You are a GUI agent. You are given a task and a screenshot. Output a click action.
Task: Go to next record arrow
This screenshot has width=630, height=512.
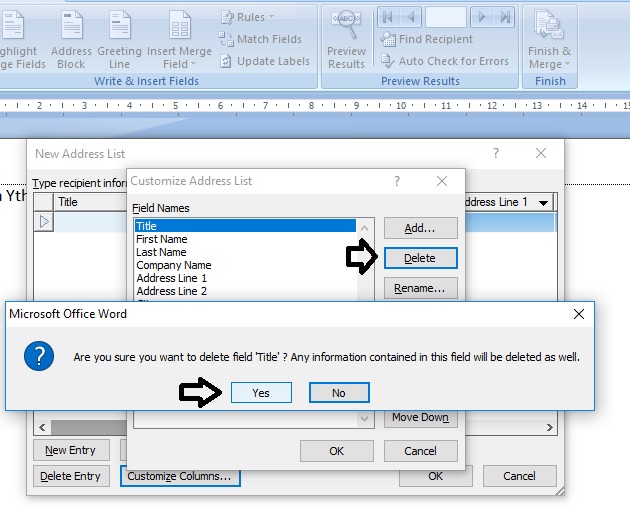point(482,17)
